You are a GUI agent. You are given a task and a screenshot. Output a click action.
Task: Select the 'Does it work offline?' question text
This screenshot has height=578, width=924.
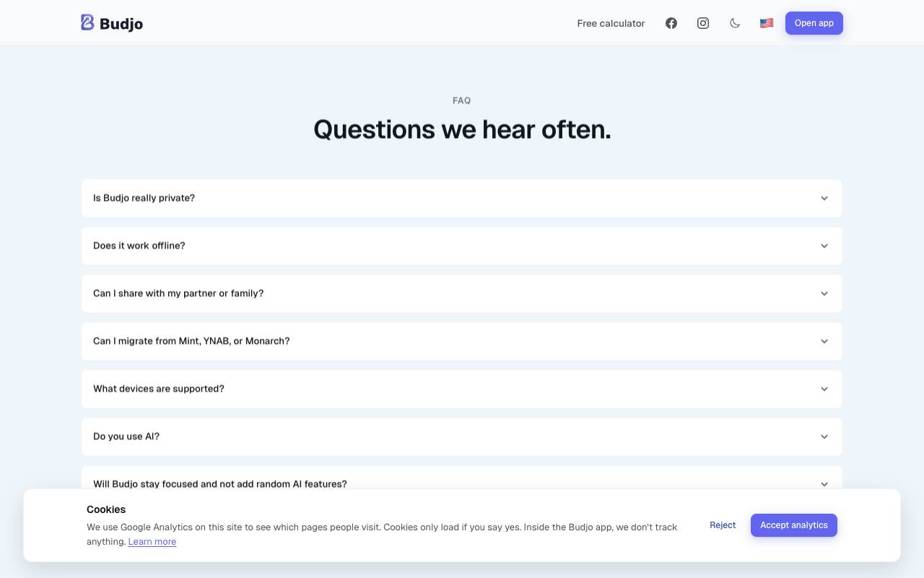tap(139, 246)
